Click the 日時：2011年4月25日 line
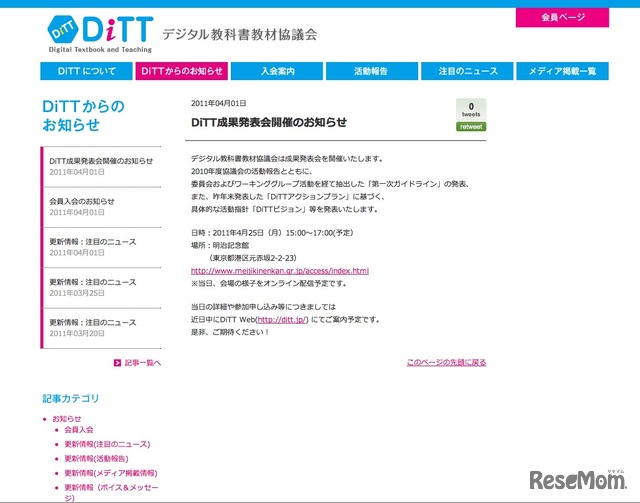The image size is (640, 503). click(272, 233)
